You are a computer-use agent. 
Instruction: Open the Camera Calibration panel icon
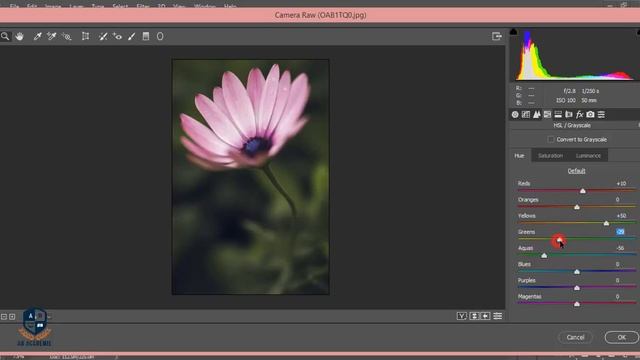click(590, 115)
